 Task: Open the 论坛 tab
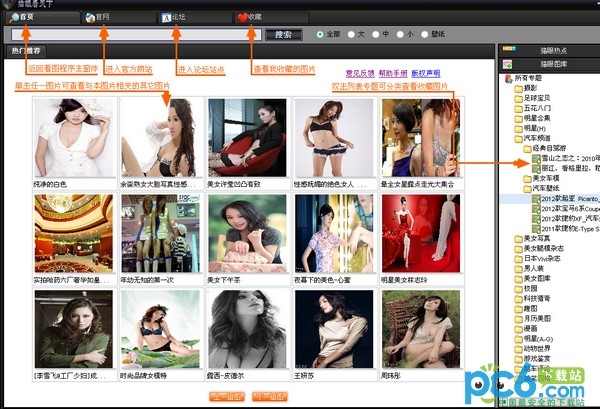coord(195,18)
